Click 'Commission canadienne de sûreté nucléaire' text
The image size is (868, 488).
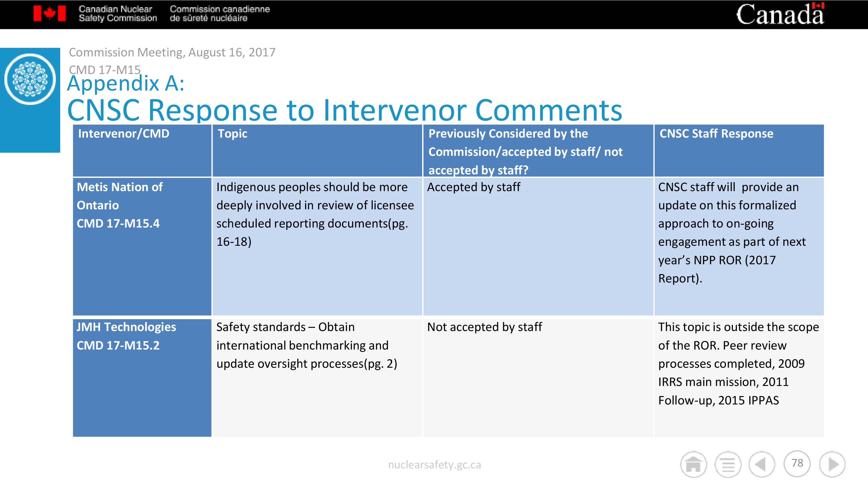click(x=220, y=14)
